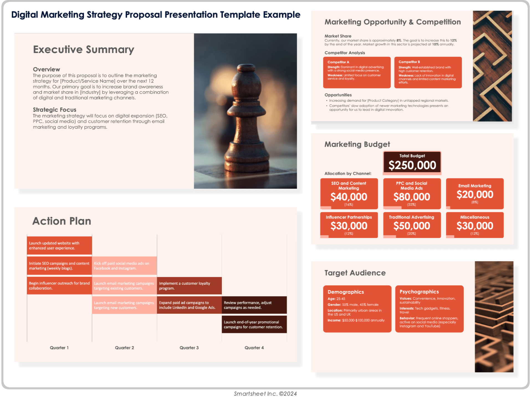Click the Market Share subheading
The height and width of the screenshot is (399, 532).
point(338,36)
